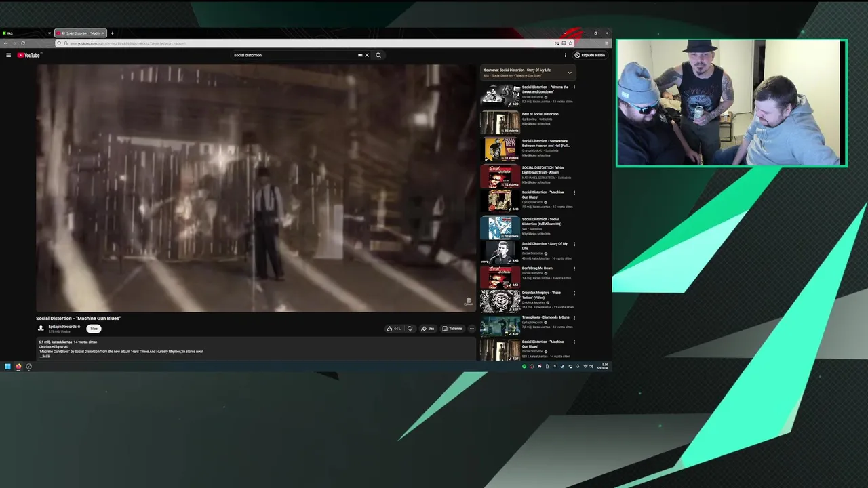This screenshot has height=488, width=868.
Task: Subscribe with the Tilaa button
Action: click(x=94, y=329)
